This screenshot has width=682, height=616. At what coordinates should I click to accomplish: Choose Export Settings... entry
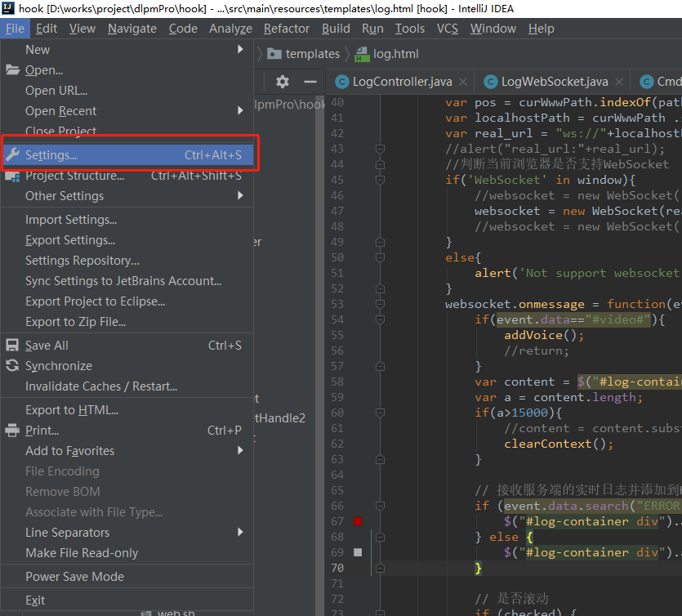click(127, 239)
